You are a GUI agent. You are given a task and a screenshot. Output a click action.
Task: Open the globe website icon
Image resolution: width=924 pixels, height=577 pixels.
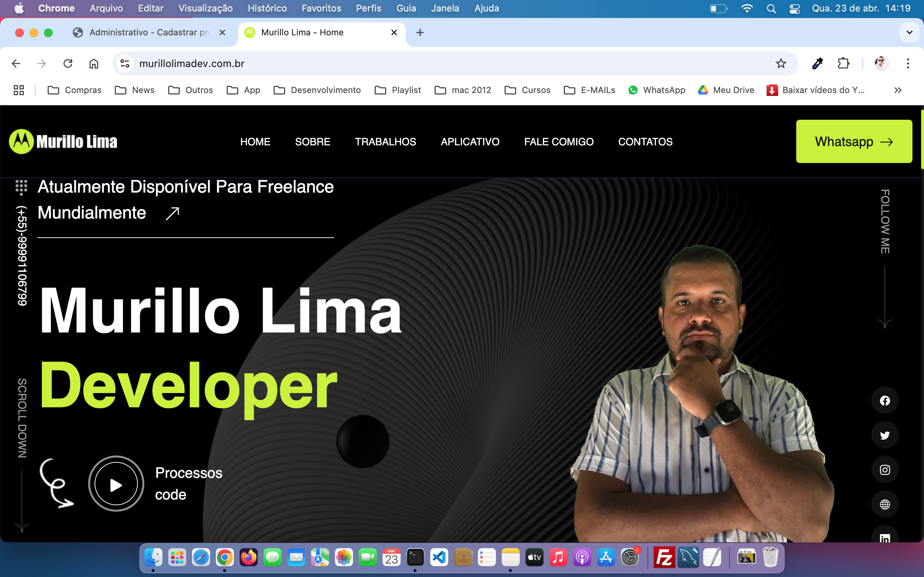(885, 504)
